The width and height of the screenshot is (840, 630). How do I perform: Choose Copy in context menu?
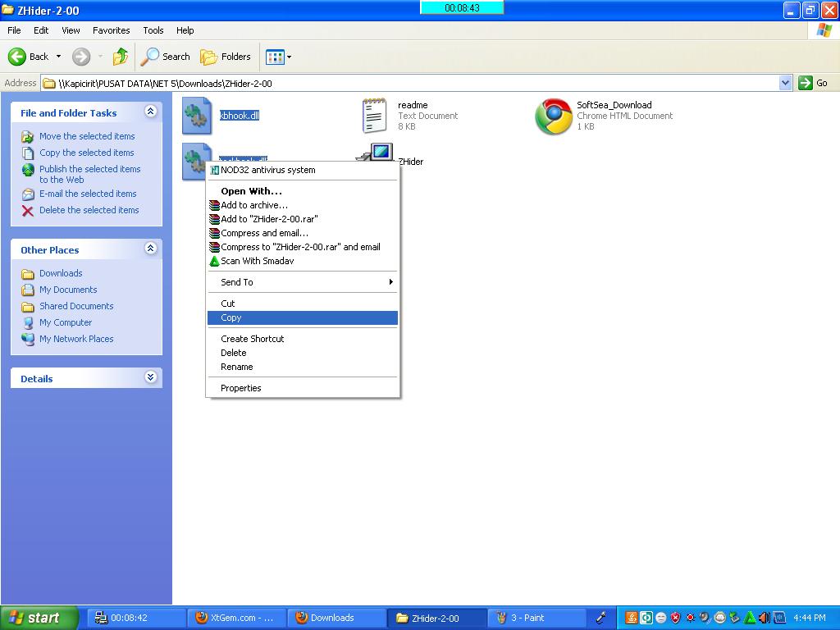pos(303,317)
